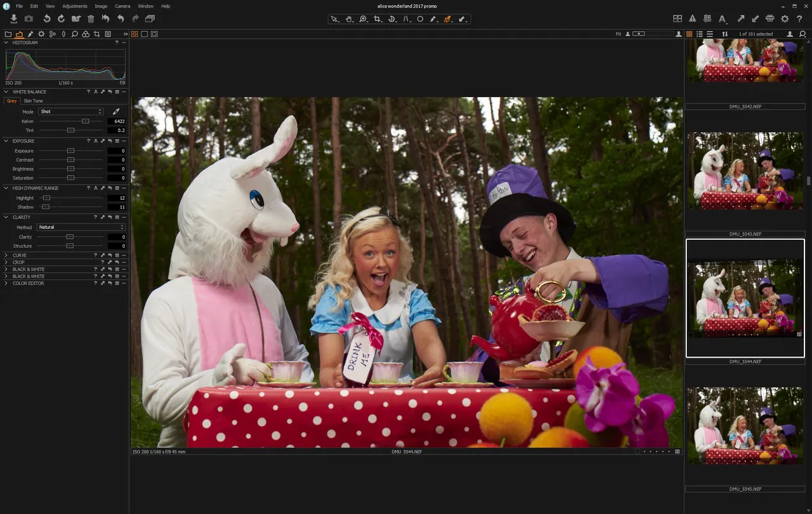Screen dimensions: 812x514
Task: Select thumbnail DMU_5543.NEF
Action: (x=745, y=171)
